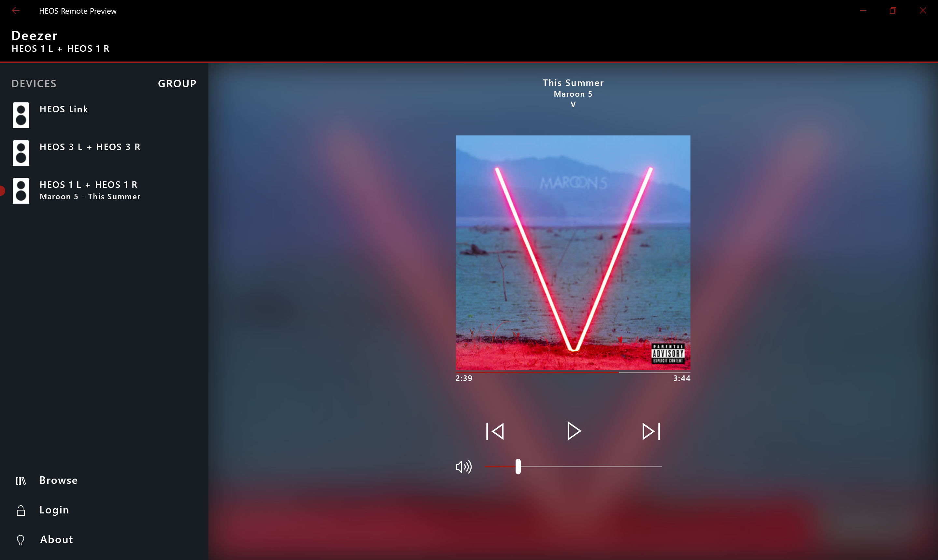Click the play button
The height and width of the screenshot is (560, 938).
573,431
